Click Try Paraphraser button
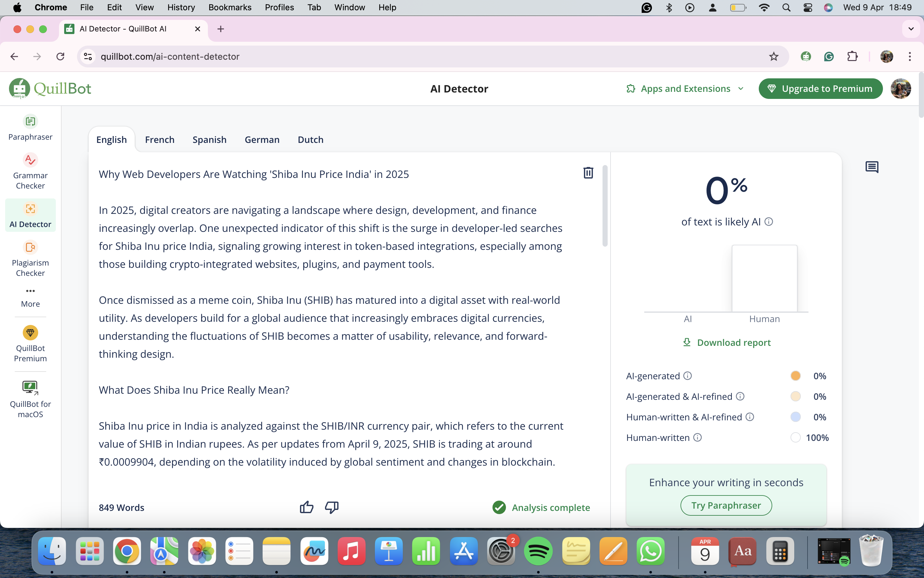Screen dimensions: 924x578 click(x=726, y=505)
